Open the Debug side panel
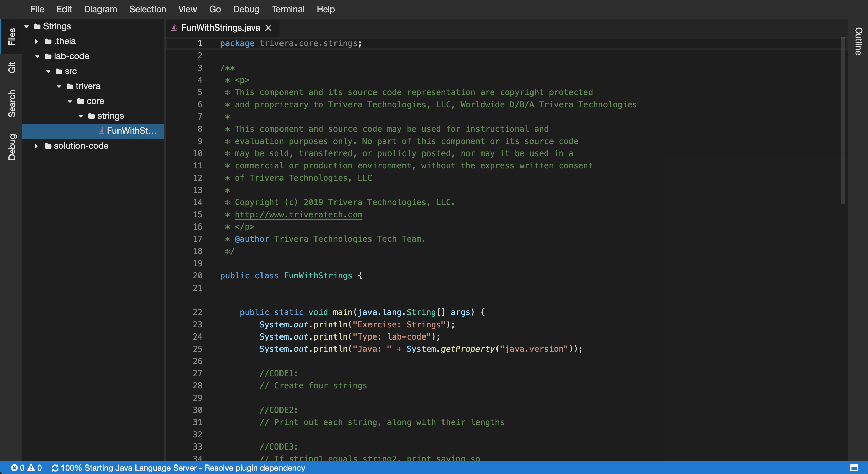Screen dimensions: 868x474 [12, 147]
